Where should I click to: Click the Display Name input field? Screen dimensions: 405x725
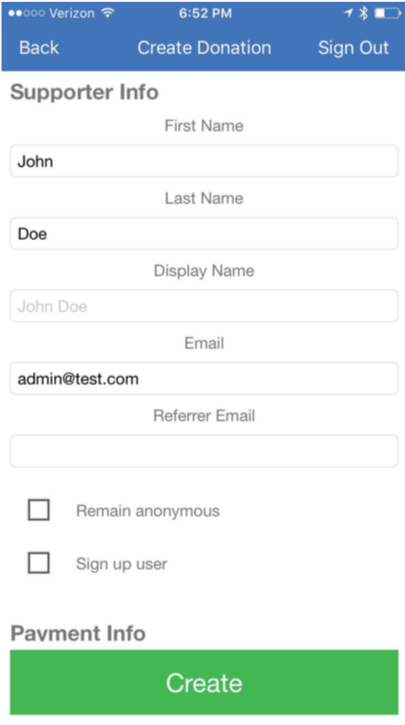[204, 306]
